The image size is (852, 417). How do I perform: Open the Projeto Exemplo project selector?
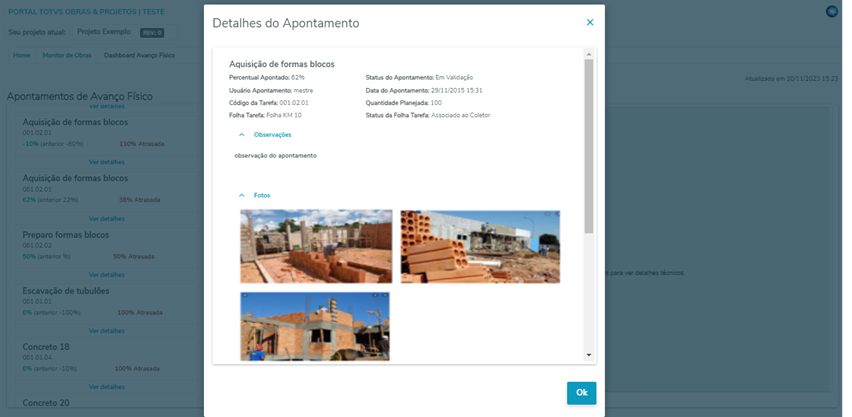click(x=124, y=32)
